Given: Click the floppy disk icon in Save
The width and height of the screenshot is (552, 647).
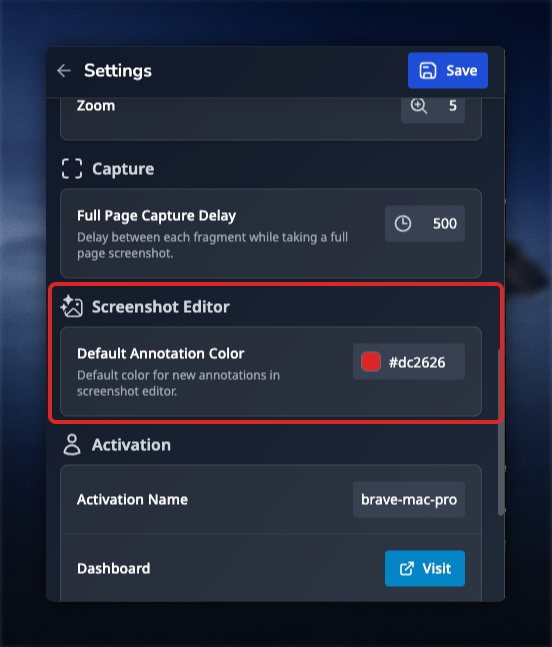Looking at the screenshot, I should click(x=428, y=71).
